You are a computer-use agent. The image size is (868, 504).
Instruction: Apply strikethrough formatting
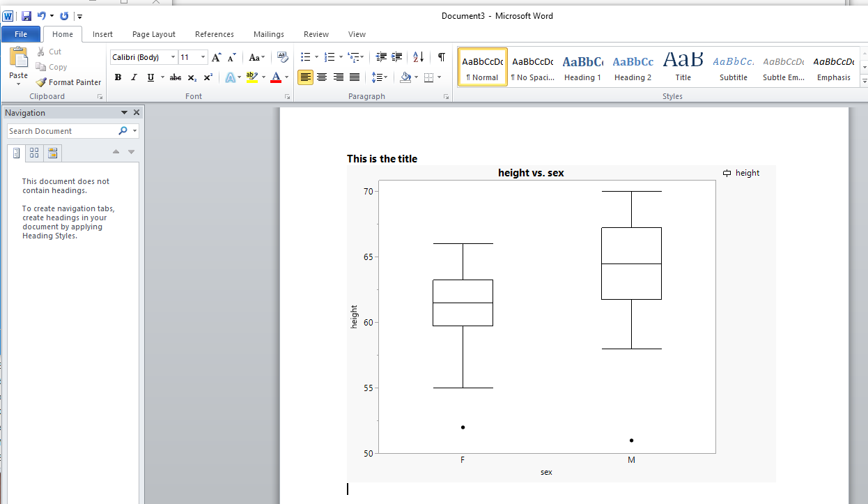pos(175,77)
